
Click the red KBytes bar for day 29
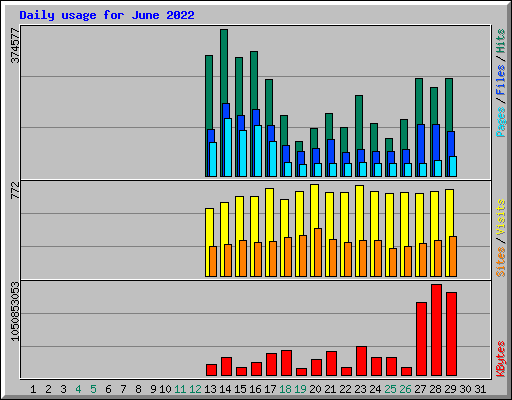451,334
